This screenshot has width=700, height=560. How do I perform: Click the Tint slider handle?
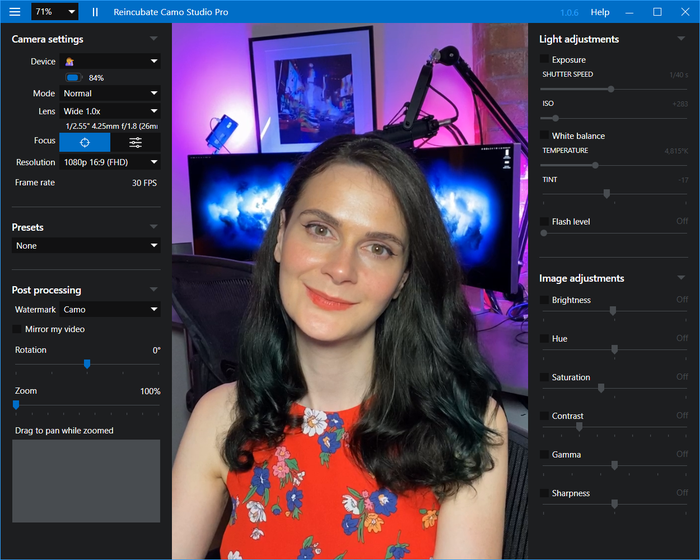coord(606,194)
